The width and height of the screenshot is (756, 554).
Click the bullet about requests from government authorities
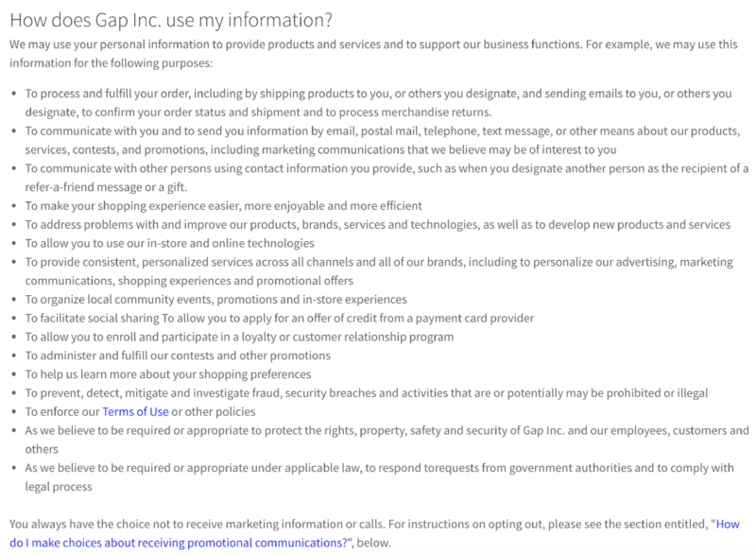point(378,476)
